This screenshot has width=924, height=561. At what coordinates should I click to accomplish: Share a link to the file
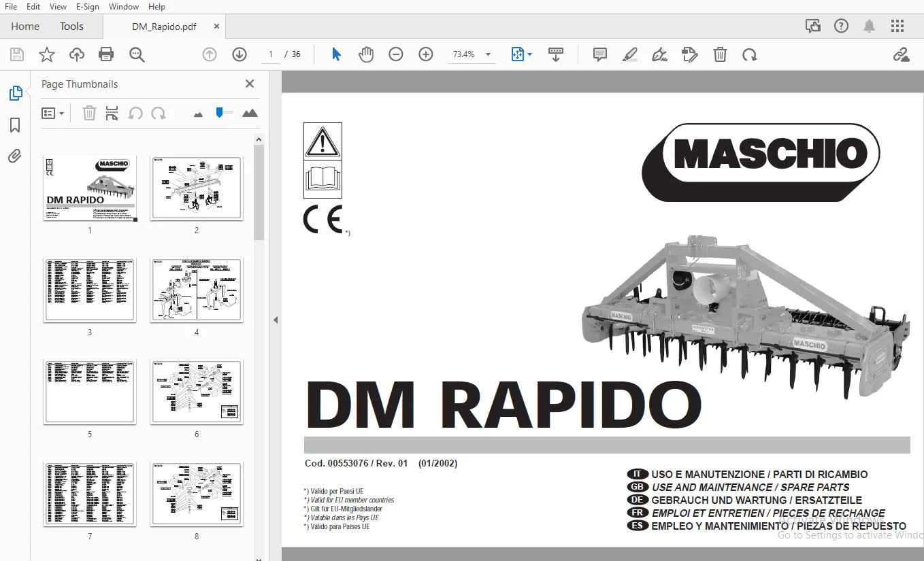(x=902, y=54)
